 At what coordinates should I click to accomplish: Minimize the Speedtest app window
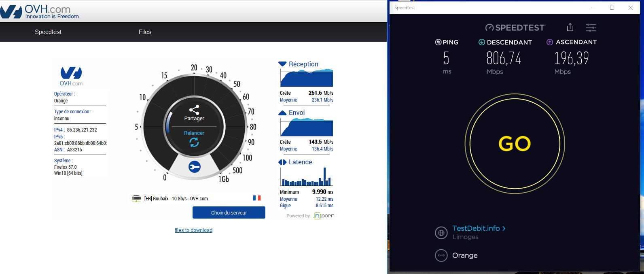(593, 8)
